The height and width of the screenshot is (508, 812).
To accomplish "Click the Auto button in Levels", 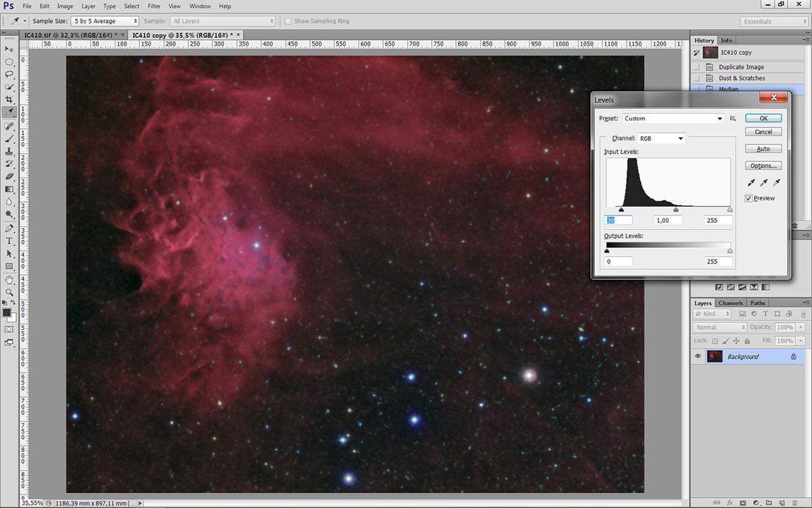I will (x=763, y=149).
